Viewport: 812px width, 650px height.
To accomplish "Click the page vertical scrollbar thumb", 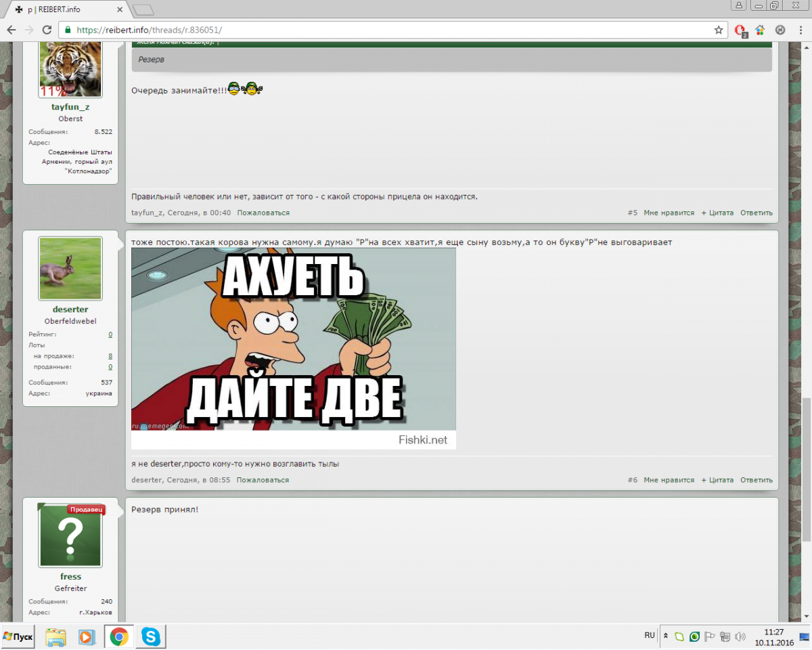I will [x=807, y=469].
